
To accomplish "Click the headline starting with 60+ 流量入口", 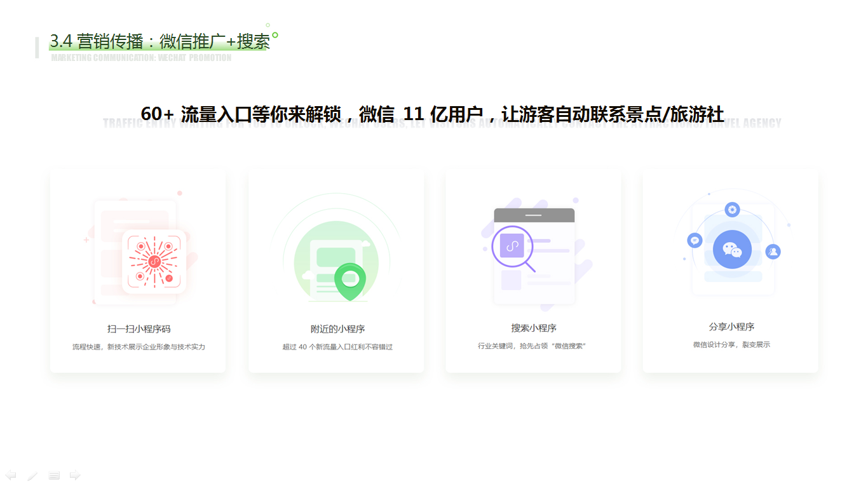I will pos(432,114).
